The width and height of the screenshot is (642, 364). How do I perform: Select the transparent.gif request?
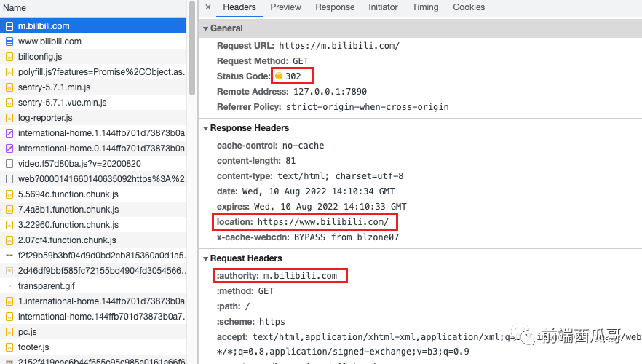tap(93, 286)
